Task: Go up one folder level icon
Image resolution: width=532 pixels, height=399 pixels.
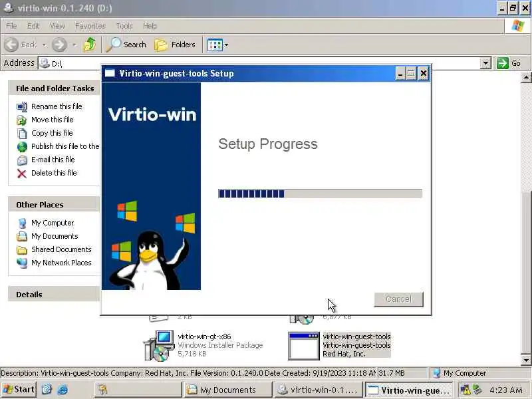Action: 90,45
